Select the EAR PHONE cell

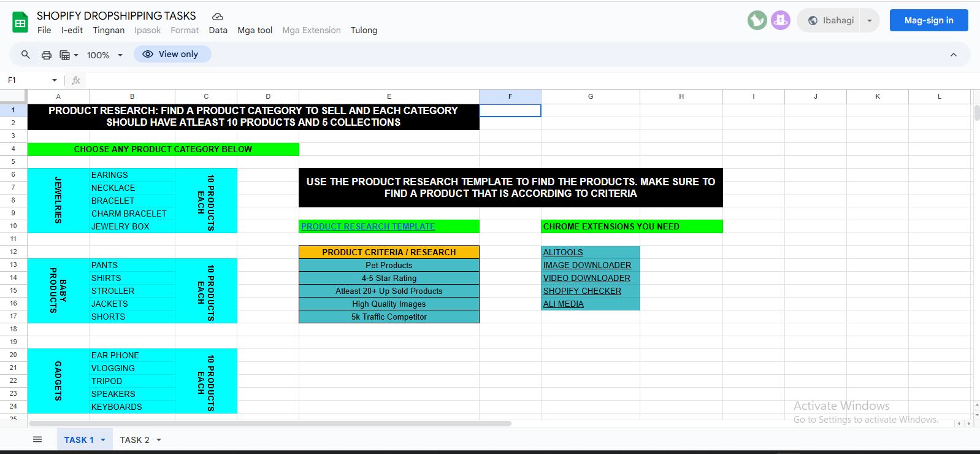[132, 355]
